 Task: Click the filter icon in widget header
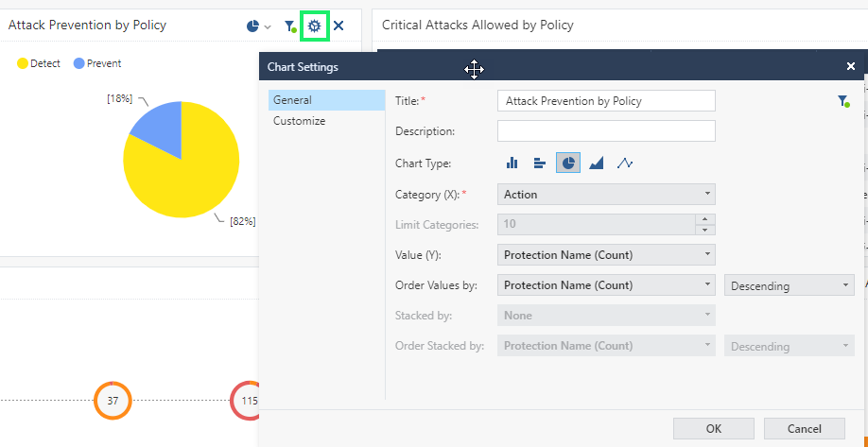tap(290, 26)
